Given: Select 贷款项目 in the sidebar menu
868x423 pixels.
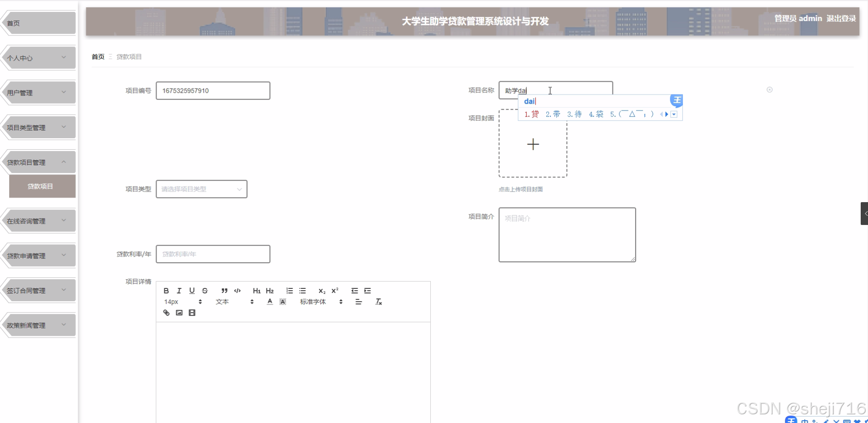Looking at the screenshot, I should click(42, 186).
